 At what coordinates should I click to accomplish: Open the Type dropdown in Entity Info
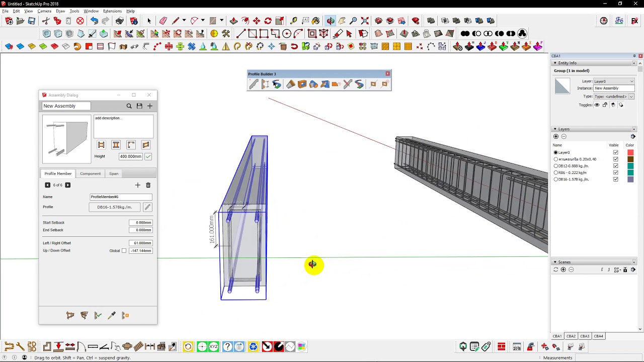[x=631, y=97]
